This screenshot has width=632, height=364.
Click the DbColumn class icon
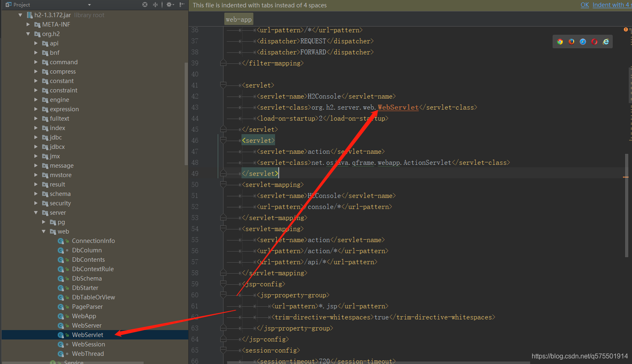[61, 251]
